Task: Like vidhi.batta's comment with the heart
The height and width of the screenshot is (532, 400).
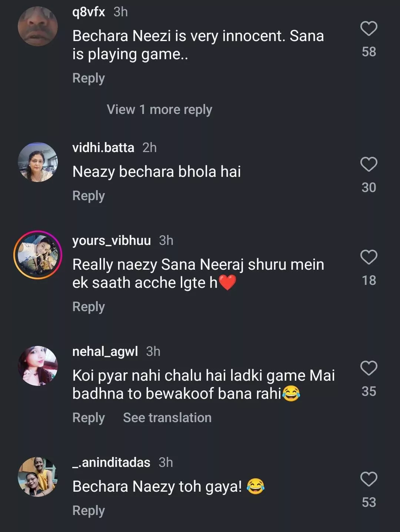Action: click(369, 165)
